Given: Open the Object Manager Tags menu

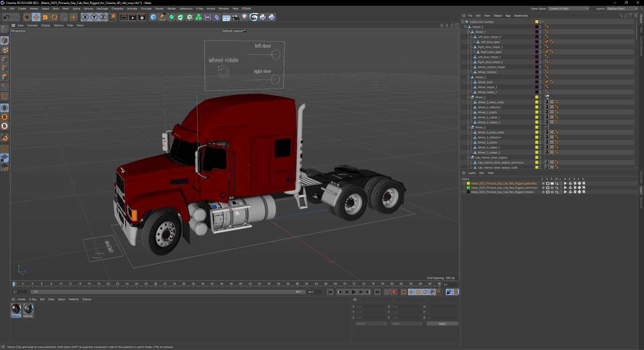Looking at the screenshot, I should (508, 16).
